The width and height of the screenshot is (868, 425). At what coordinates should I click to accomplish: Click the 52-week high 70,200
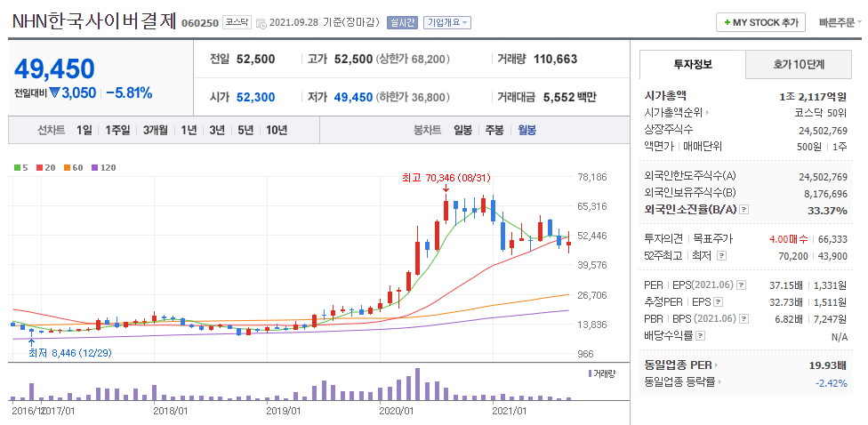pos(795,256)
